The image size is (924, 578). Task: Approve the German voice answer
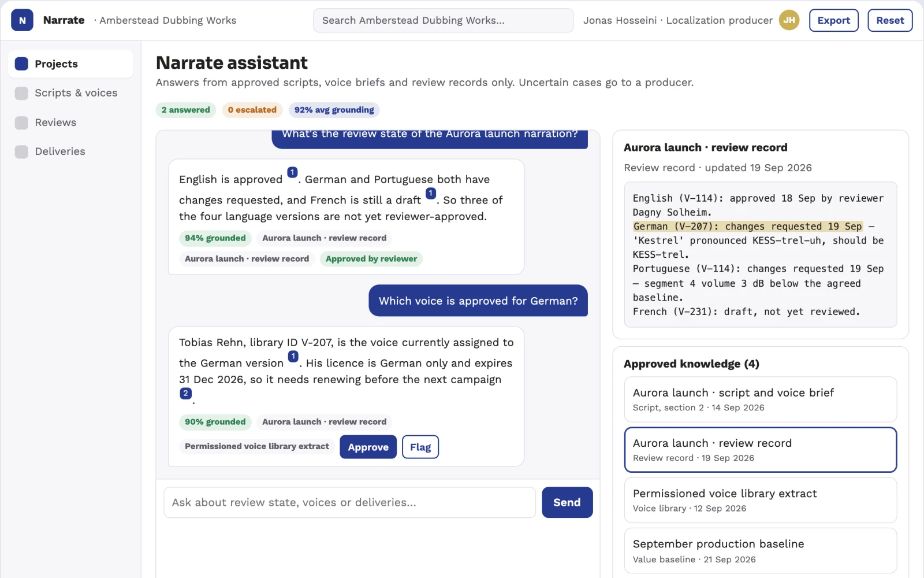point(368,447)
